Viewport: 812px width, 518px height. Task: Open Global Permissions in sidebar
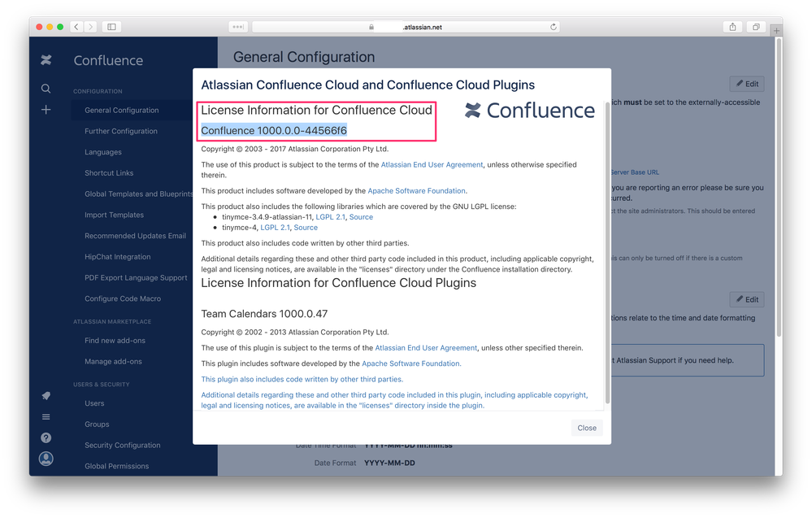pos(116,466)
